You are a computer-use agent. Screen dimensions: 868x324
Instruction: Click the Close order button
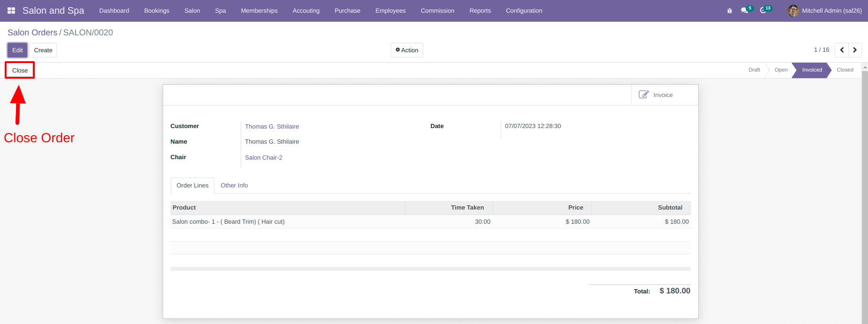pos(20,70)
